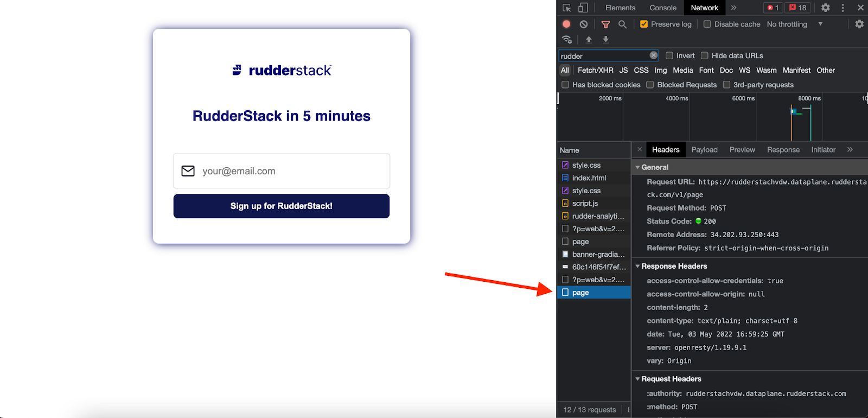
Task: Open network conditions wifi icon
Action: 567,40
